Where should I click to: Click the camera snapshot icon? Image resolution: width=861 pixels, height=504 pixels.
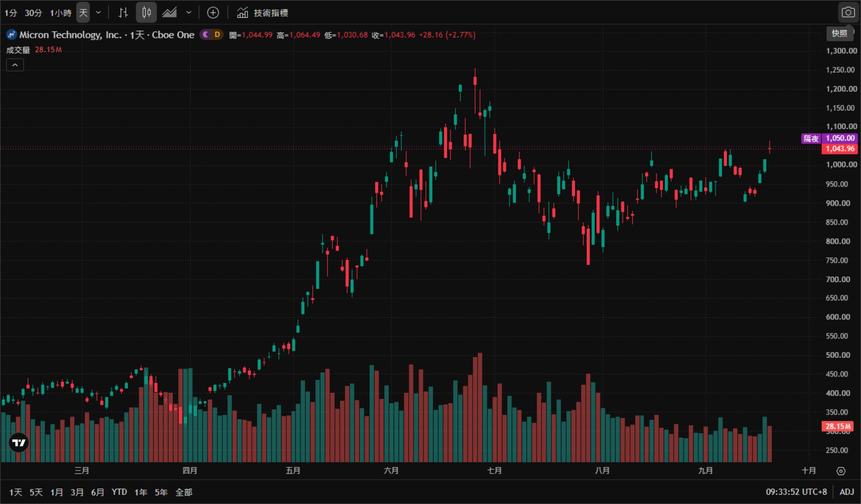tap(848, 13)
